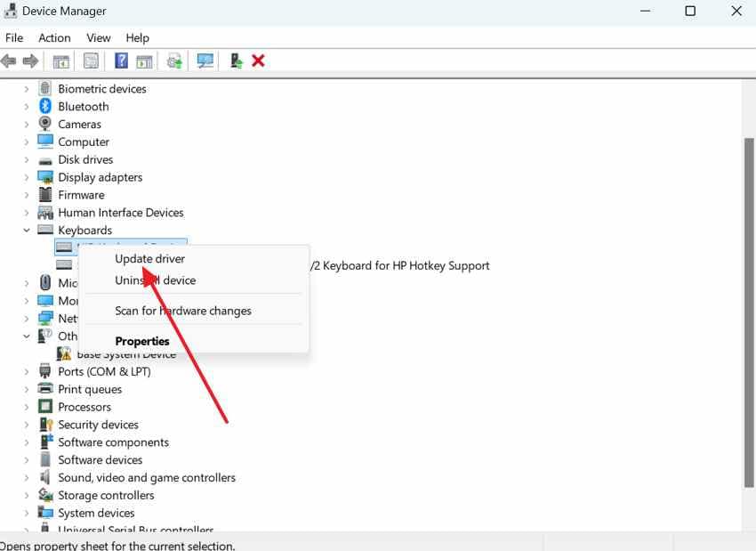Viewport: 756px width, 551px height.
Task: Click the Human Interface Devices icon
Action: point(45,212)
